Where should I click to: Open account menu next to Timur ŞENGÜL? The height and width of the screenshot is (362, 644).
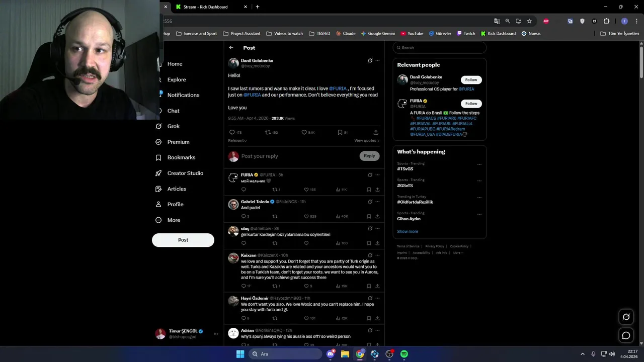216,334
